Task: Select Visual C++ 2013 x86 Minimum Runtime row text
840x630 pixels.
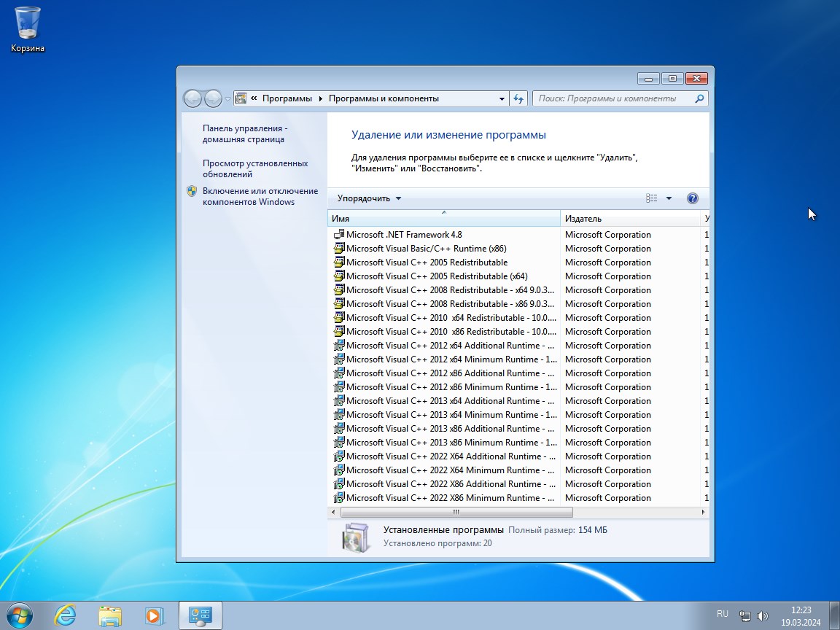Action: click(451, 443)
